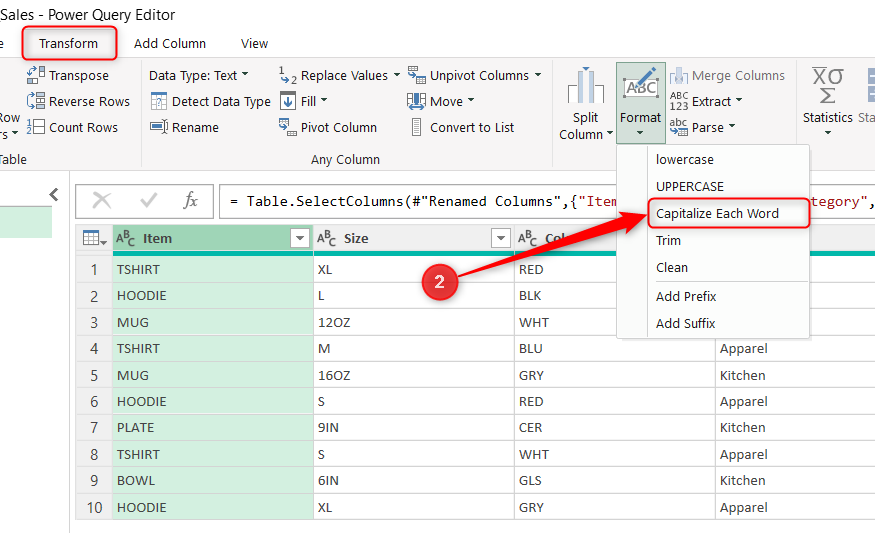Collapse the Queries pane chevron
The width and height of the screenshot is (875, 533).
54,194
